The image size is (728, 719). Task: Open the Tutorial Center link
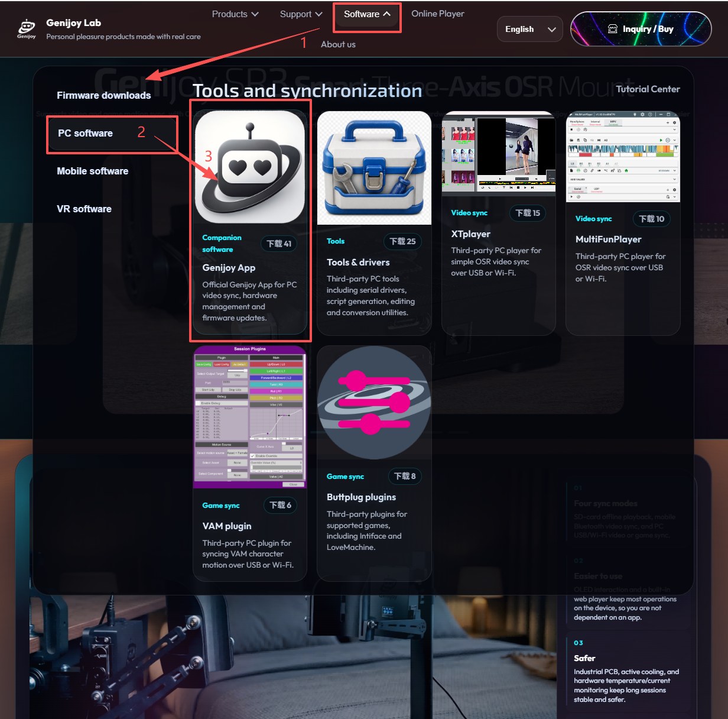648,89
